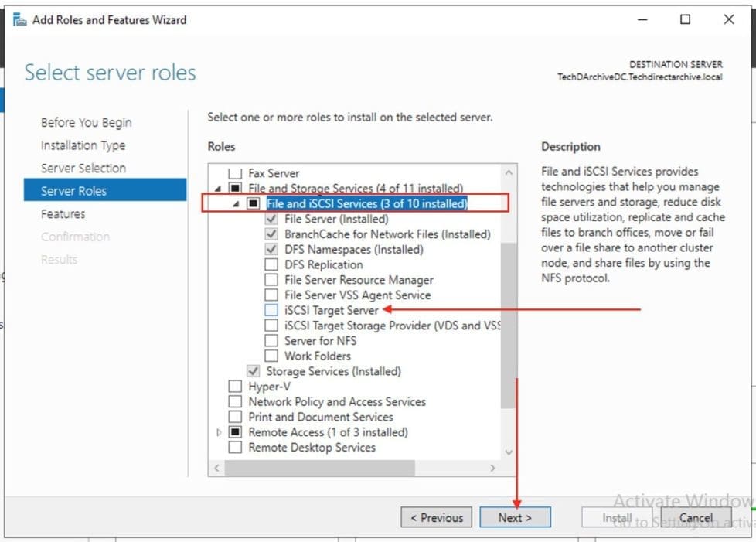Enable the DFS Replication role service
This screenshot has height=542, width=756.
271,264
